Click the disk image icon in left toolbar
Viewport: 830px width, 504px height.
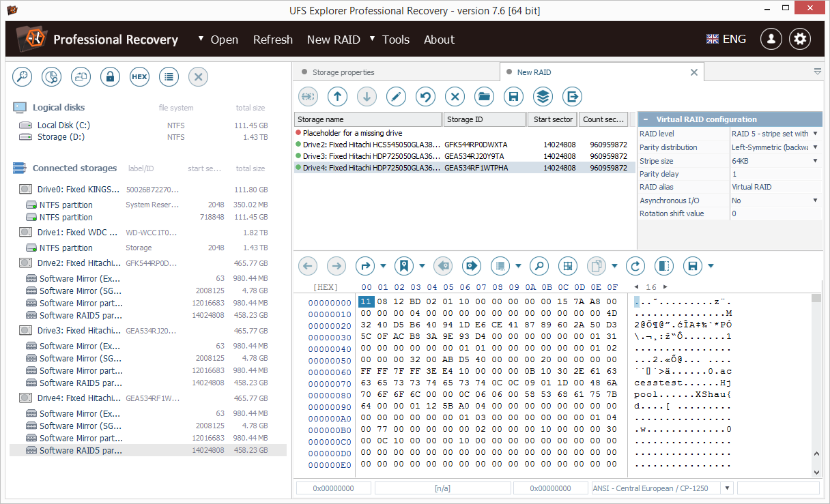click(x=81, y=76)
